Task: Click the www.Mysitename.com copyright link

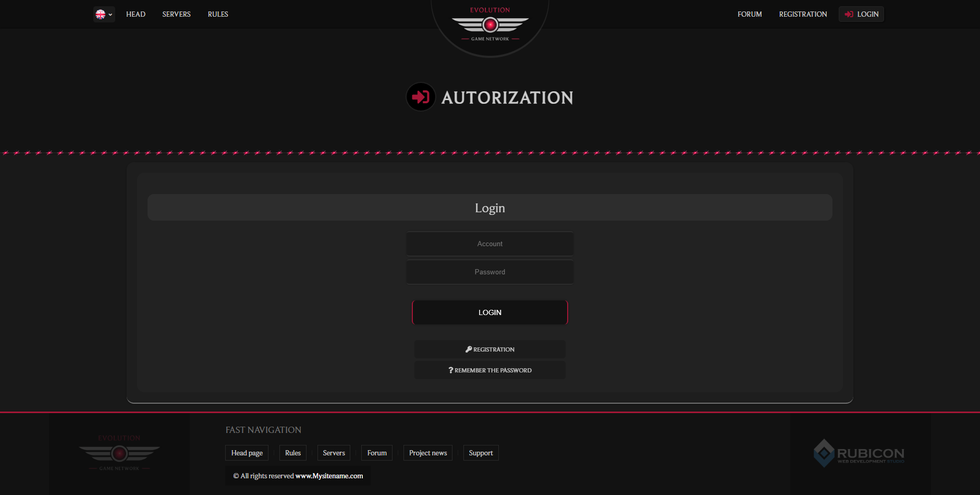Action: coord(329,476)
